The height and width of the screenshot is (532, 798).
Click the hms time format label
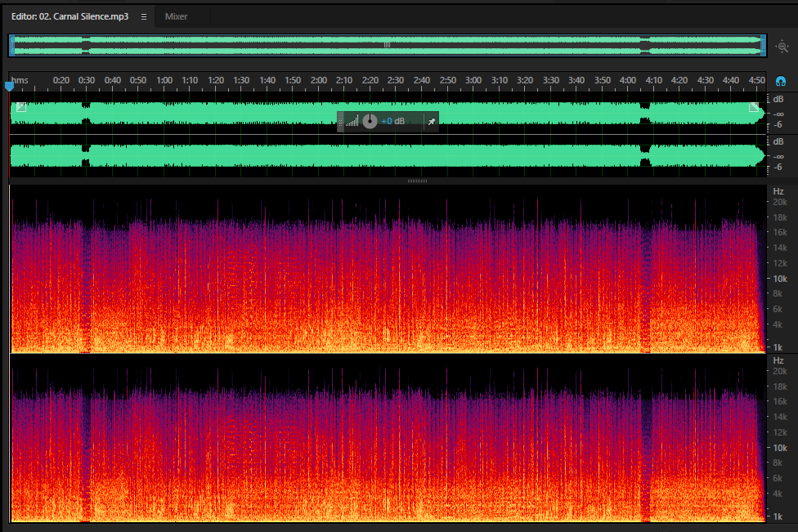point(20,80)
